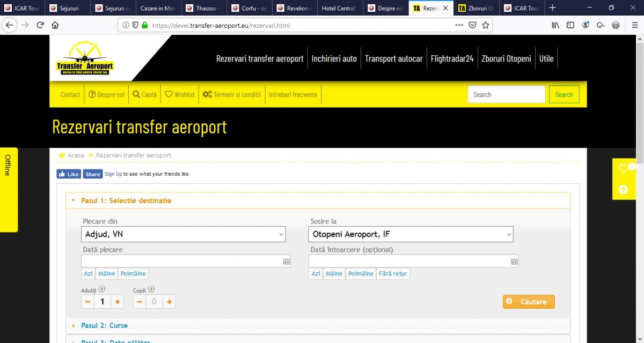Expand the Pasul 2: Curse section
Image resolution: width=644 pixels, height=343 pixels.
(x=104, y=325)
